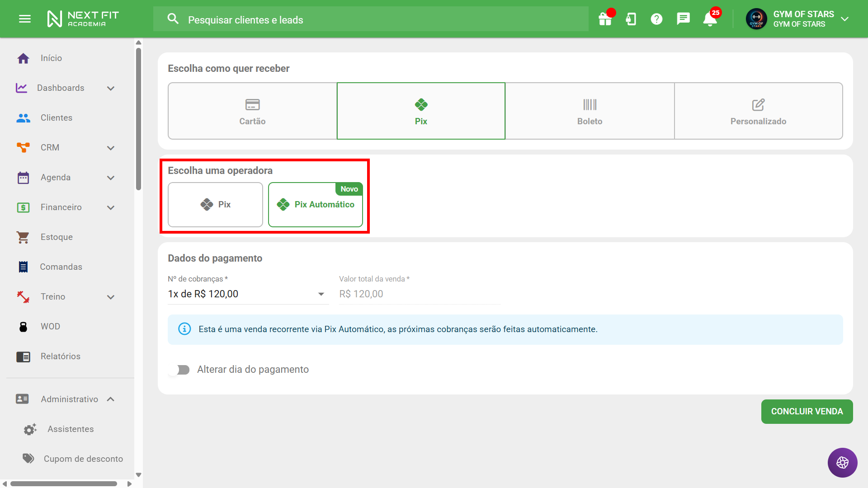Open the chat messages icon
This screenshot has height=488, width=868.
pyautogui.click(x=683, y=19)
